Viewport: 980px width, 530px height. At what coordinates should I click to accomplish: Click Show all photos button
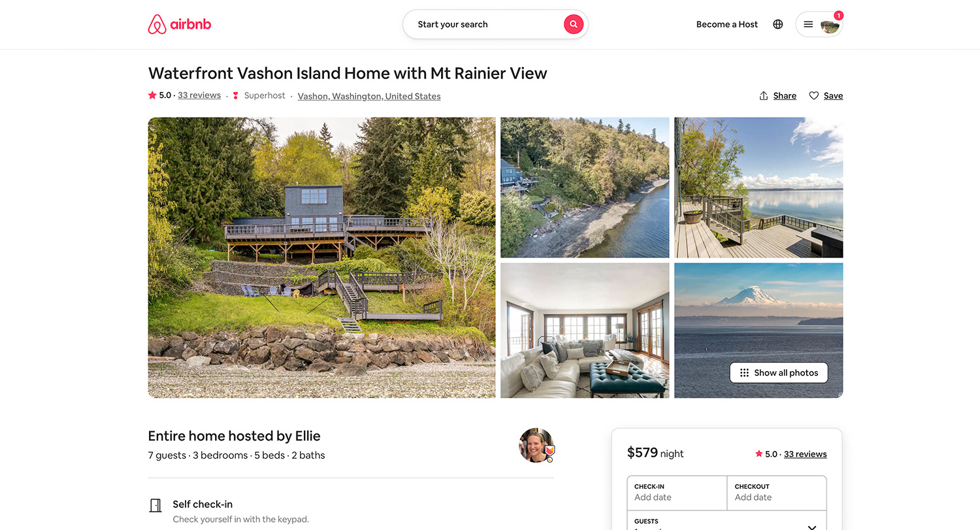click(x=779, y=373)
